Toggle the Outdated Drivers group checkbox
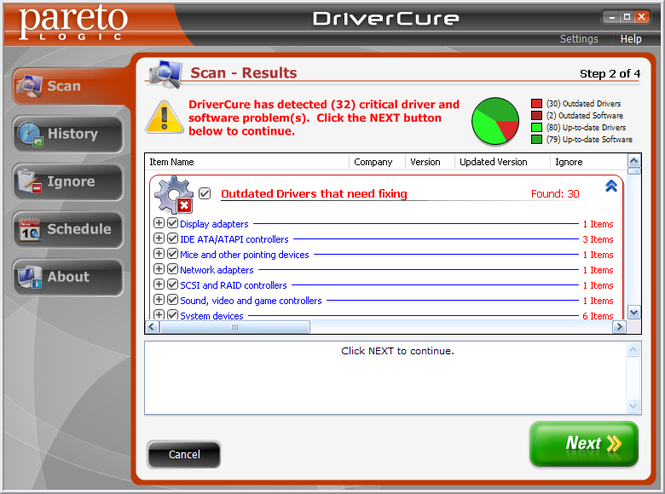Image resolution: width=665 pixels, height=494 pixels. (x=205, y=193)
